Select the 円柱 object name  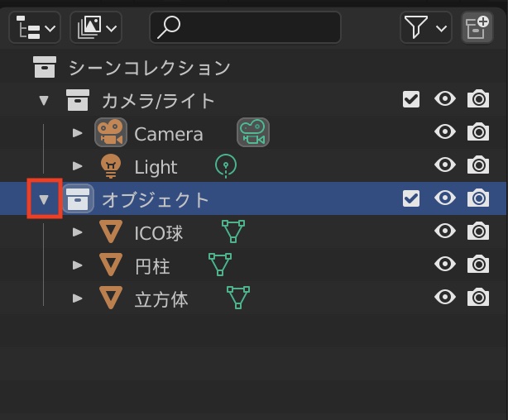point(152,265)
